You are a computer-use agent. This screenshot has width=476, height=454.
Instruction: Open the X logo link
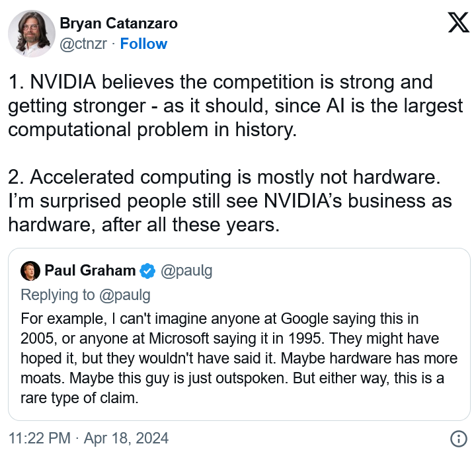(x=459, y=22)
